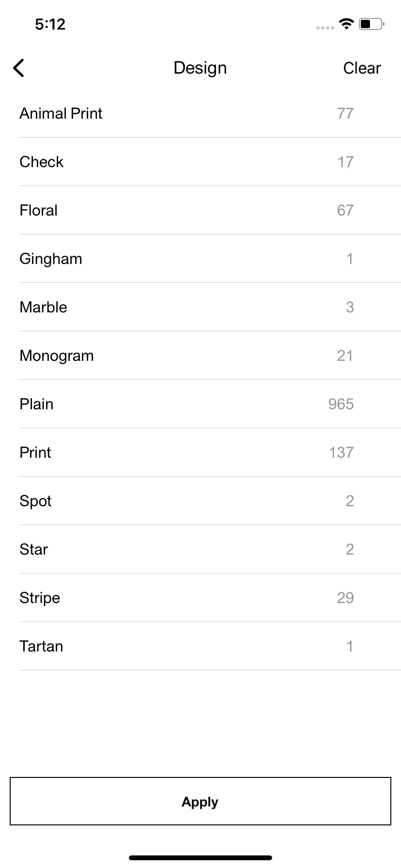Tap the home indicator bar

[x=200, y=857]
